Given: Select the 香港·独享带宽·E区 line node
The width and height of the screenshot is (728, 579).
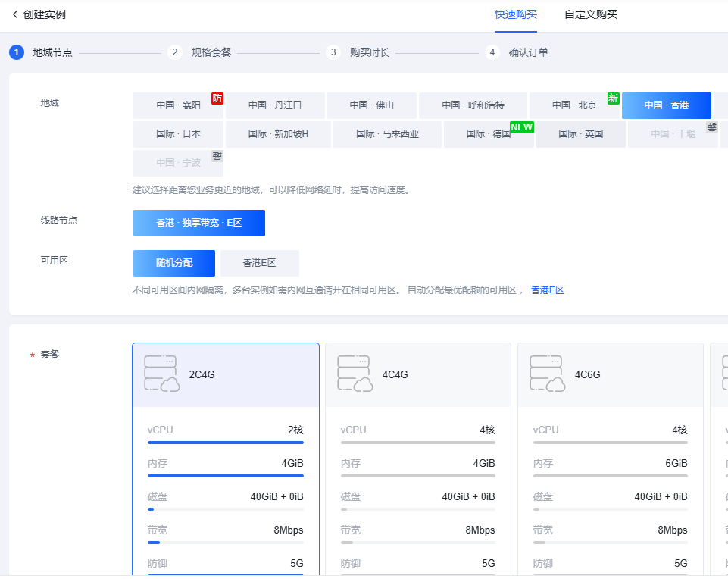Looking at the screenshot, I should point(199,223).
